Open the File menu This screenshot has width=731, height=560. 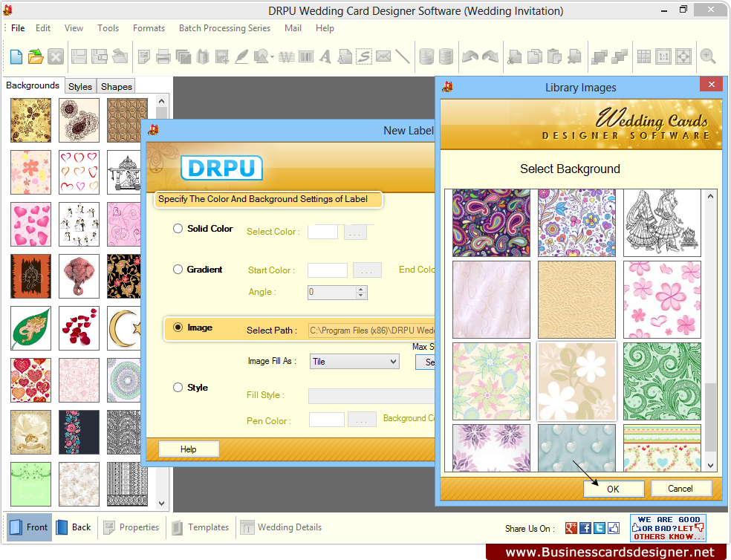[18, 28]
